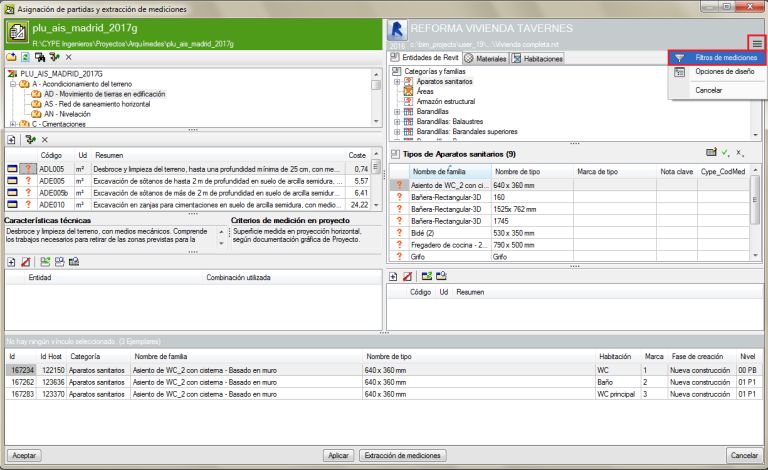Click the fourth icon in the toolbar above Entidad
This screenshot has width=768, height=470.
pos(59,262)
